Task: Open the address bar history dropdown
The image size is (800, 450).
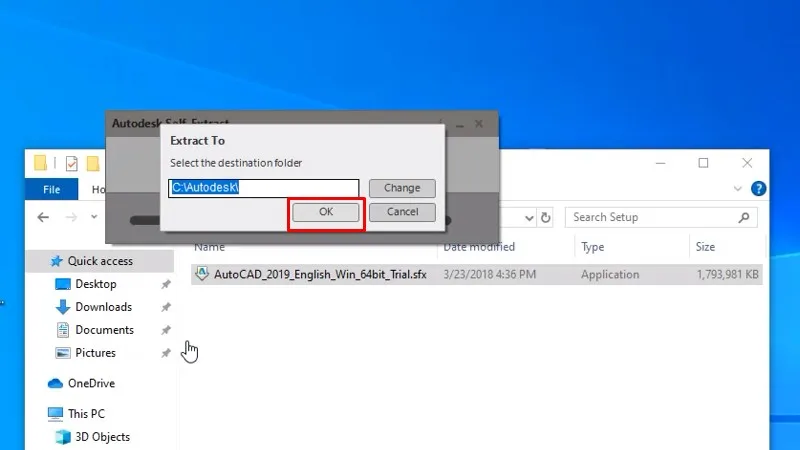Action: click(528, 217)
